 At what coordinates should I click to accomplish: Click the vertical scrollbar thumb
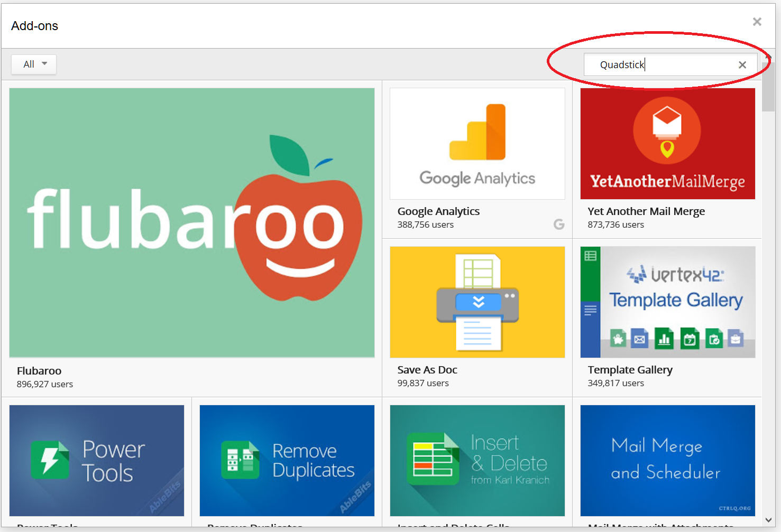(768, 87)
